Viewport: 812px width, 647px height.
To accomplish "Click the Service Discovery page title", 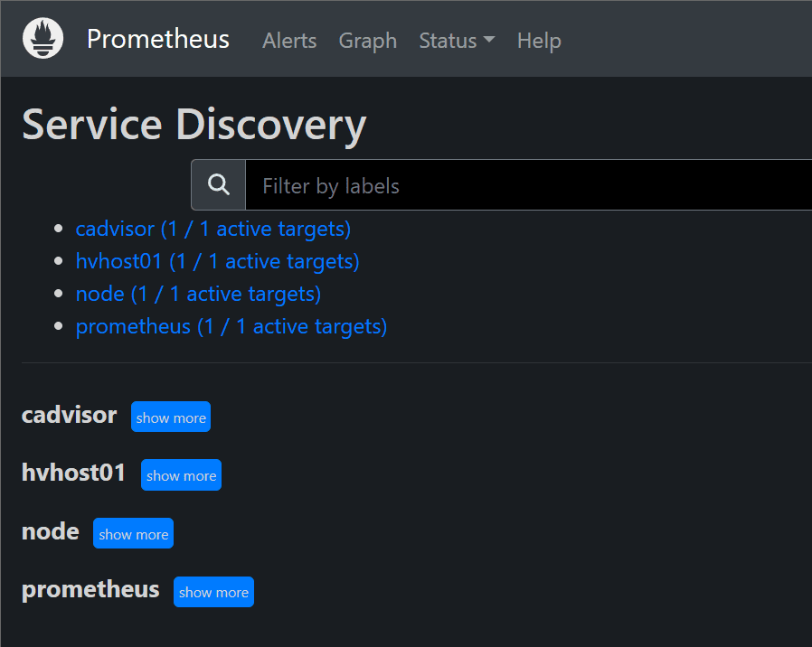I will (x=194, y=124).
